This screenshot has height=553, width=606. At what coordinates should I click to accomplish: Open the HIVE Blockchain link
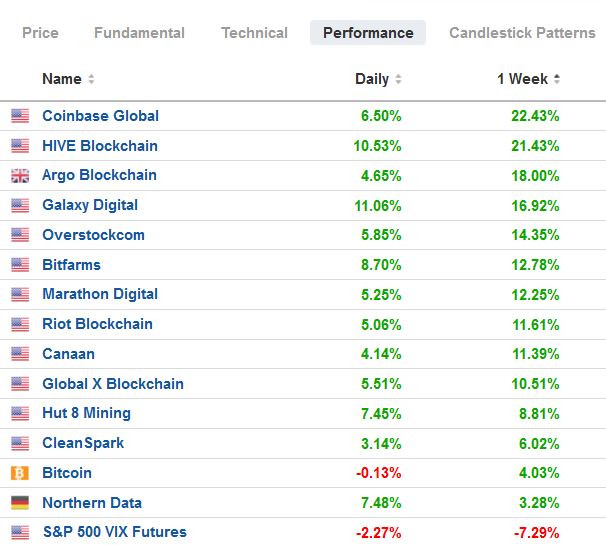tap(100, 146)
